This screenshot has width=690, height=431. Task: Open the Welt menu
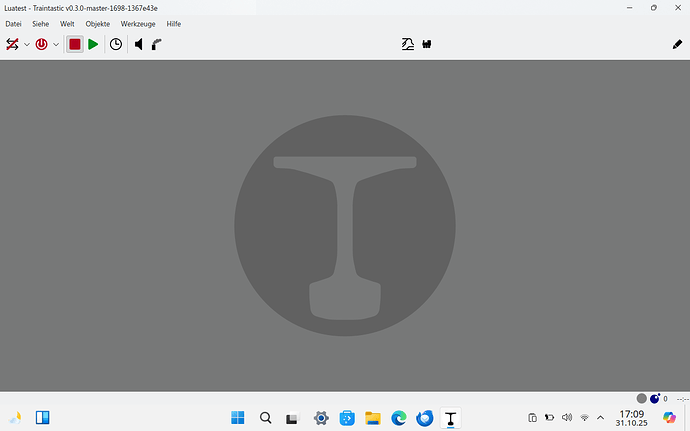tap(68, 23)
